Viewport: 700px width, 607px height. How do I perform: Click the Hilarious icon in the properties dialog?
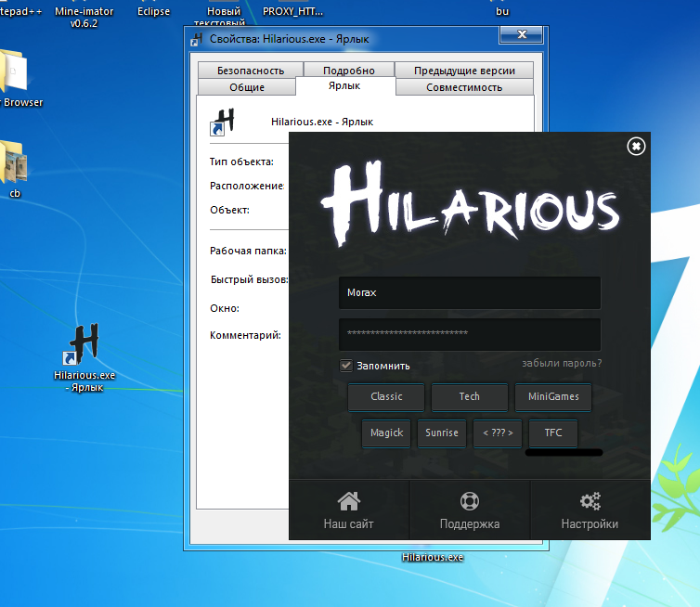pos(222,122)
